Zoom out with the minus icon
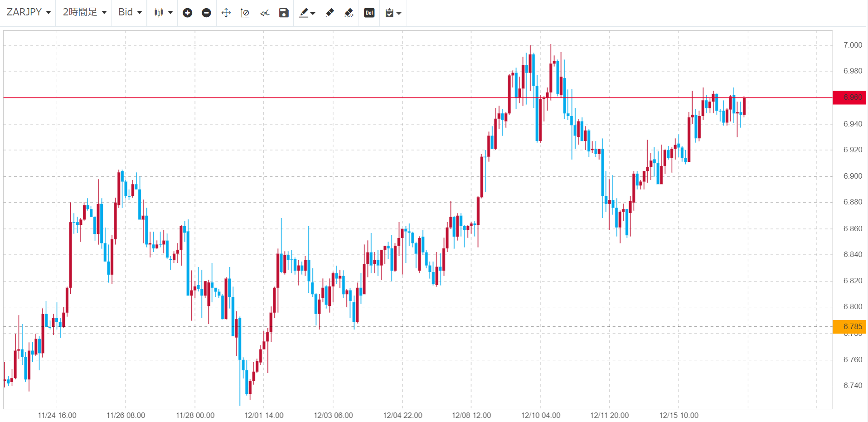The width and height of the screenshot is (868, 422). 206,13
